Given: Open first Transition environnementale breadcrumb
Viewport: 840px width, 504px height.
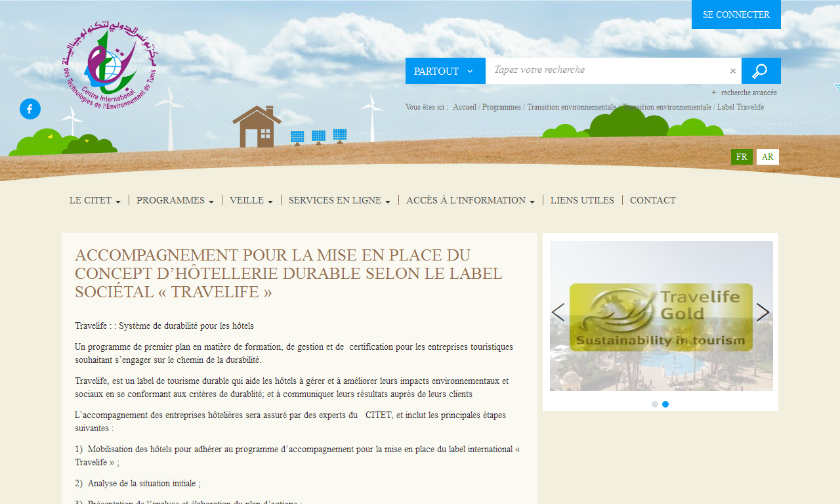Looking at the screenshot, I should [572, 107].
